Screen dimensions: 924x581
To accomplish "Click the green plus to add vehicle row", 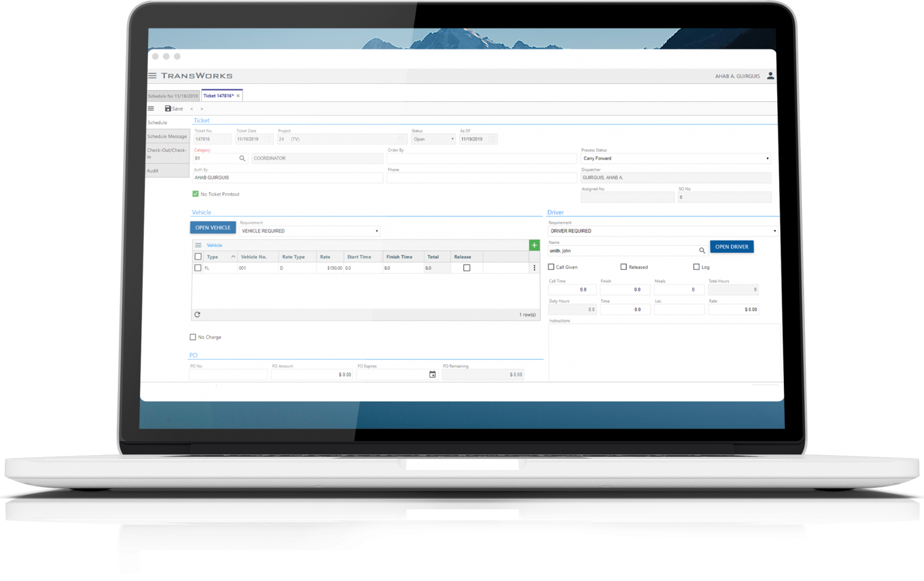I will (x=534, y=245).
